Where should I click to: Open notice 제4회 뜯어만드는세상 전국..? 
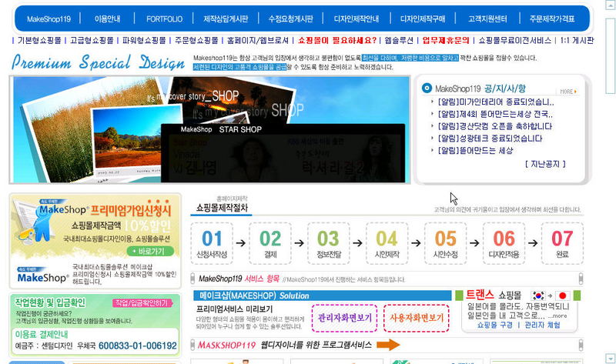click(x=495, y=114)
